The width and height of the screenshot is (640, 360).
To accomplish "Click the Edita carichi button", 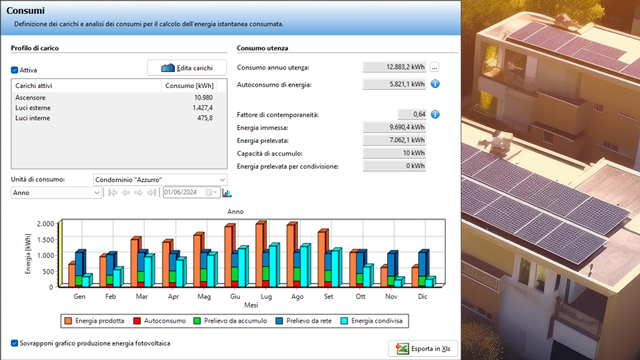I will point(187,68).
